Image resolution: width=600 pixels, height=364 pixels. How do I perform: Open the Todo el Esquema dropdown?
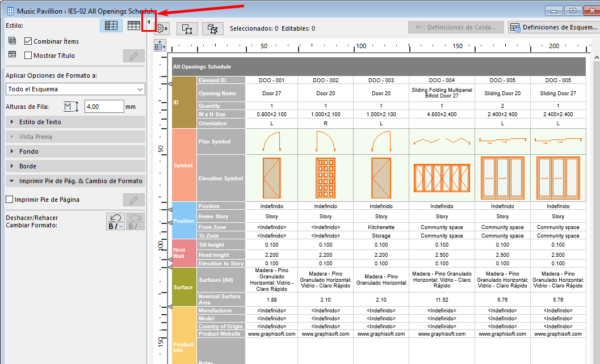[x=75, y=89]
